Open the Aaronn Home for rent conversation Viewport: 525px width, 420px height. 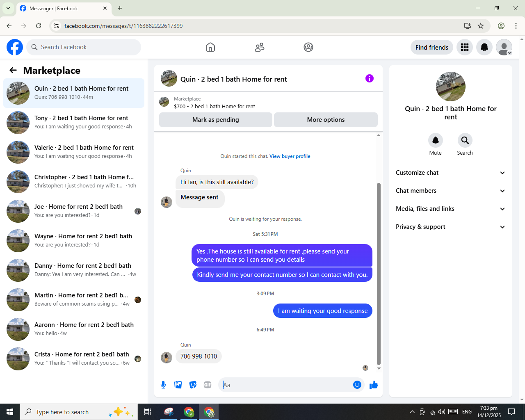[74, 329]
